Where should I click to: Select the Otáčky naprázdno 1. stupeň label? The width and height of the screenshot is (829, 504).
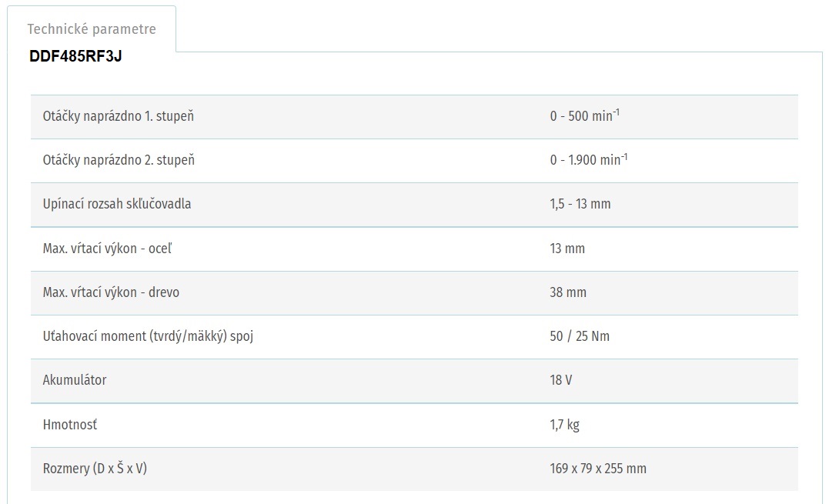(118, 116)
